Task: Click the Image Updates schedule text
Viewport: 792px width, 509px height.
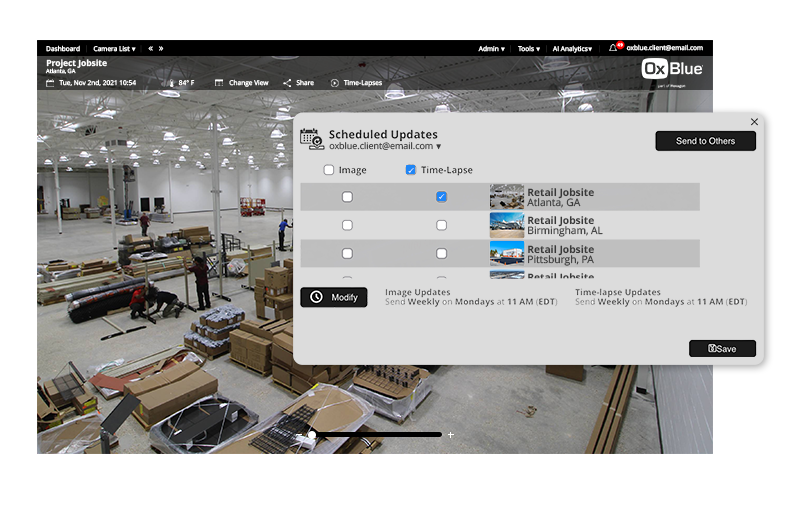Action: [471, 297]
